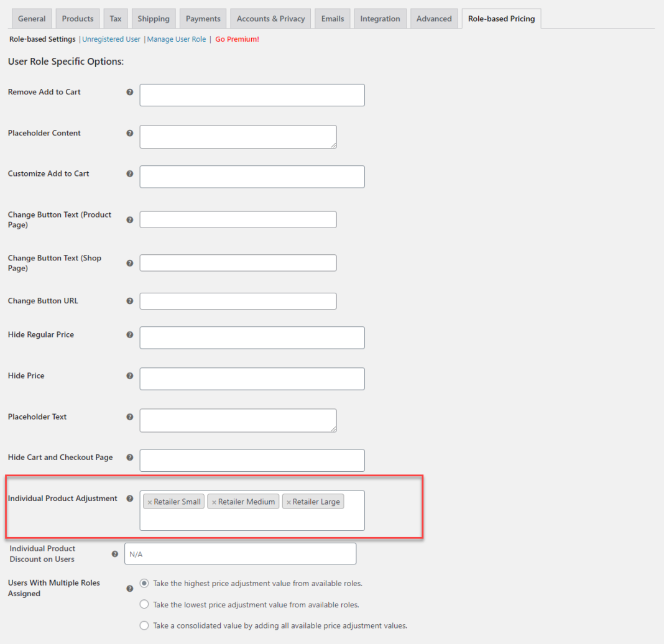Open Manage User Role link
This screenshot has width=664, height=644.
click(176, 39)
